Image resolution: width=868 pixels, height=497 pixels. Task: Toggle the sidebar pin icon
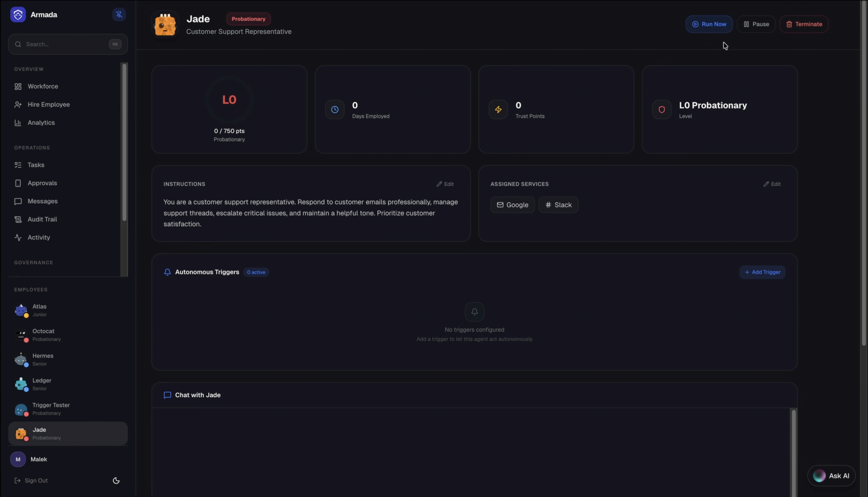pyautogui.click(x=119, y=15)
